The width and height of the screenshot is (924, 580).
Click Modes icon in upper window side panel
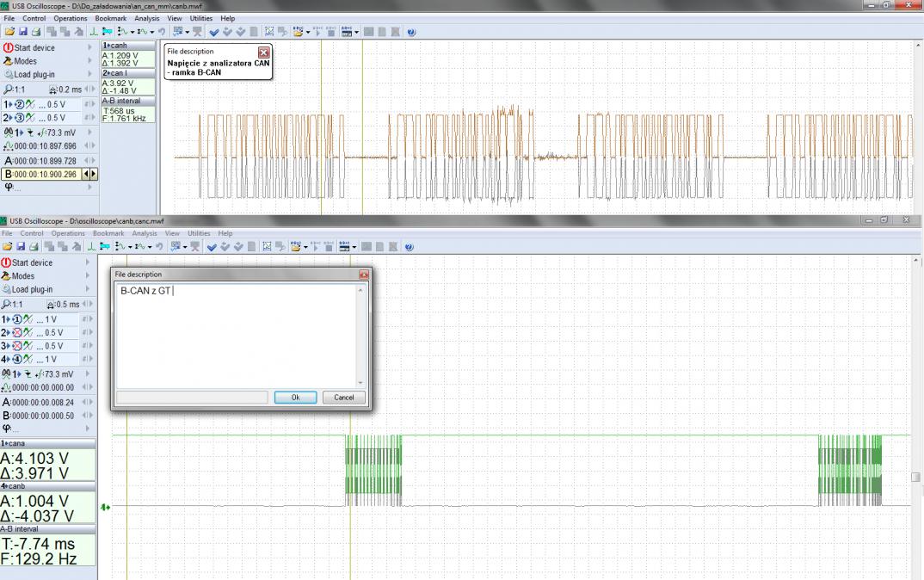click(x=8, y=61)
